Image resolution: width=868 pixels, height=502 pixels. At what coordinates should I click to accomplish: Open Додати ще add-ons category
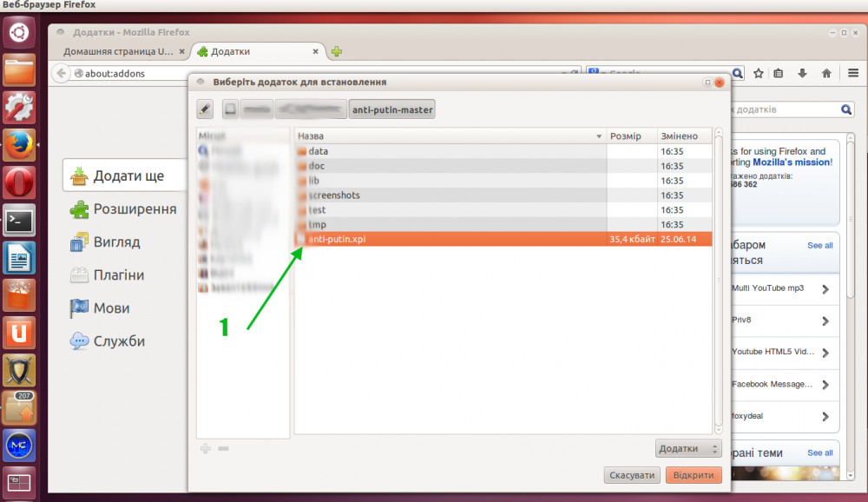pyautogui.click(x=125, y=175)
